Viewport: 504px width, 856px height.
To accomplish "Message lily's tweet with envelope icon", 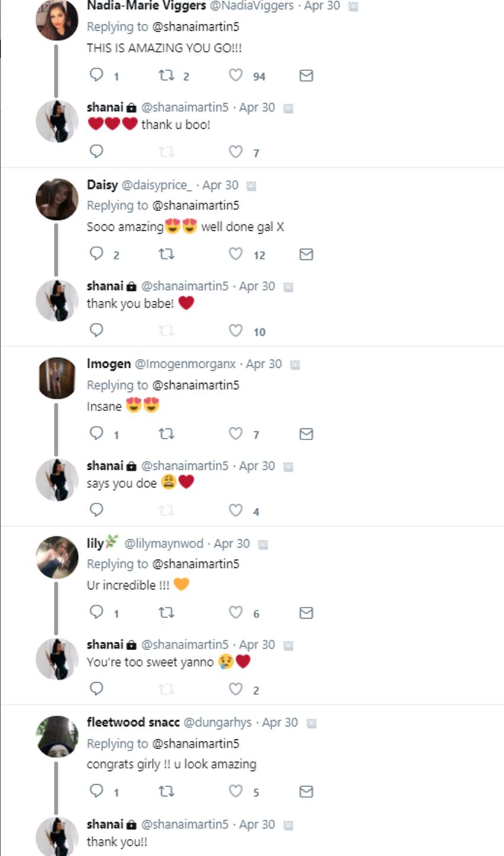I will (x=306, y=613).
